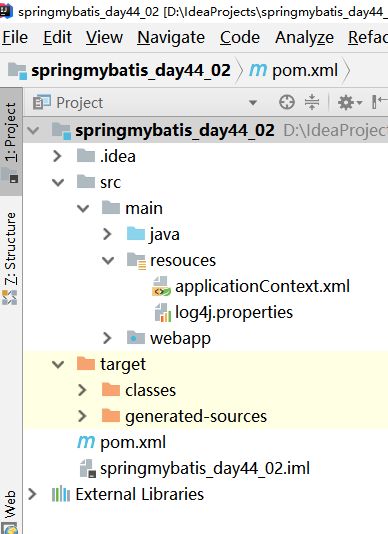This screenshot has height=534, width=388.
Task: Click the Spring config icon of applicationContext.xml
Action: 161,286
